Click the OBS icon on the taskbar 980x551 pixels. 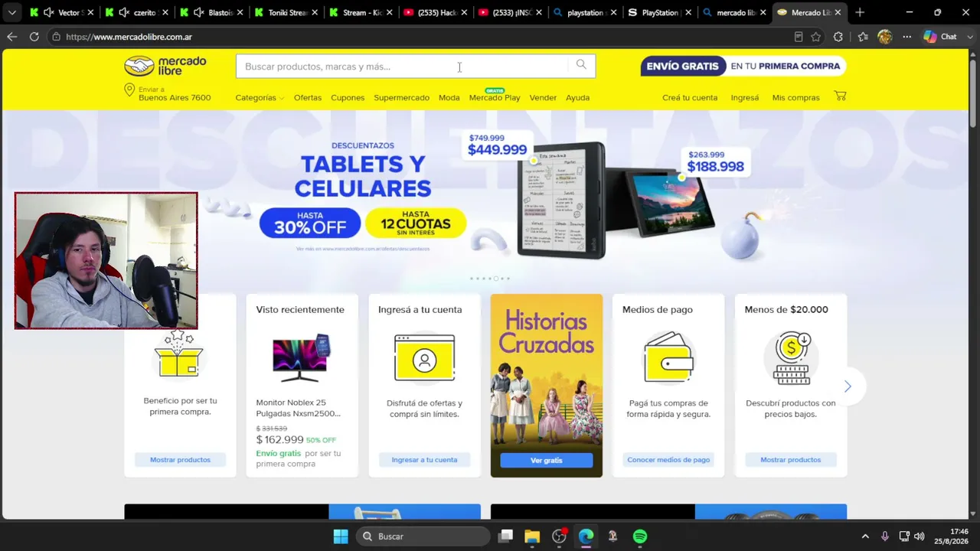point(559,536)
